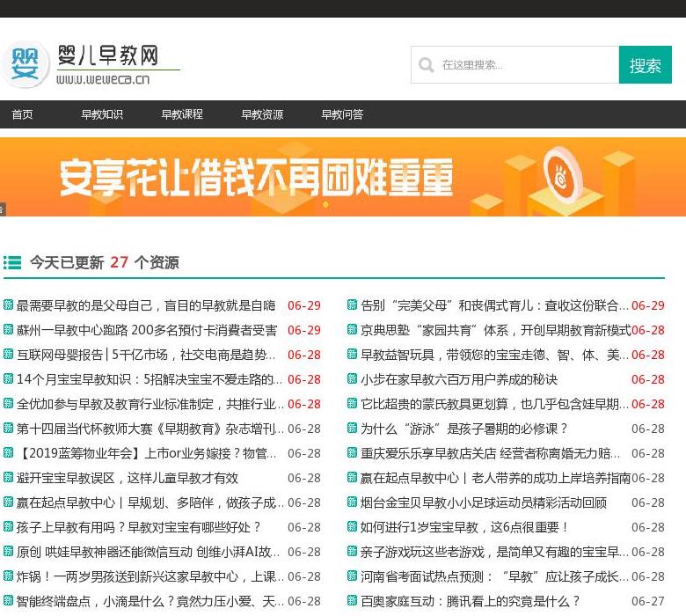Click the 新 badge beside 烟台金宝贝早教
This screenshot has width=686, height=616.
point(352,502)
